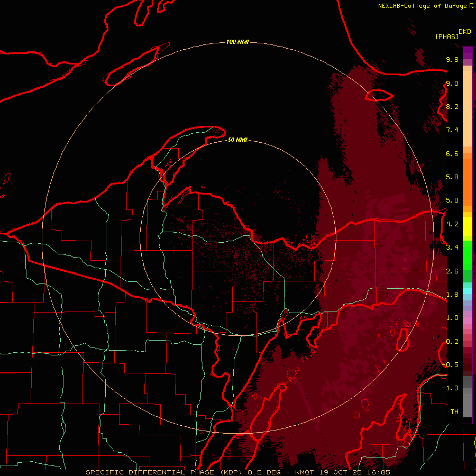This screenshot has width=476, height=476.
Task: Click the "SPECIFIC DIFFERENTIAL PHASE (KDP)" caption text
Action: [x=164, y=472]
